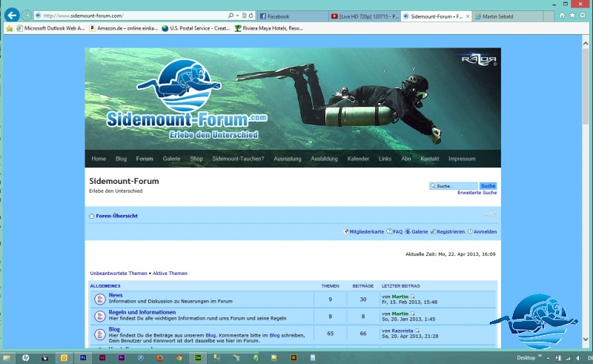
Task: Open Erweiterte Suche link
Action: coord(477,193)
